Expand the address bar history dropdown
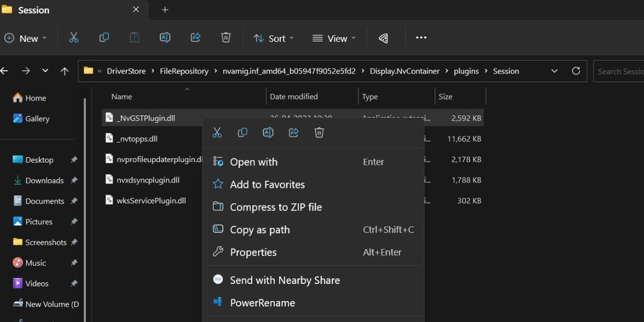 click(x=554, y=71)
